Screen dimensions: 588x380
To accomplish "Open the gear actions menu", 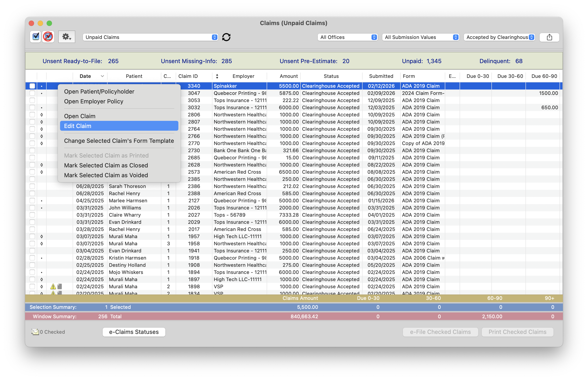I will [x=67, y=37].
